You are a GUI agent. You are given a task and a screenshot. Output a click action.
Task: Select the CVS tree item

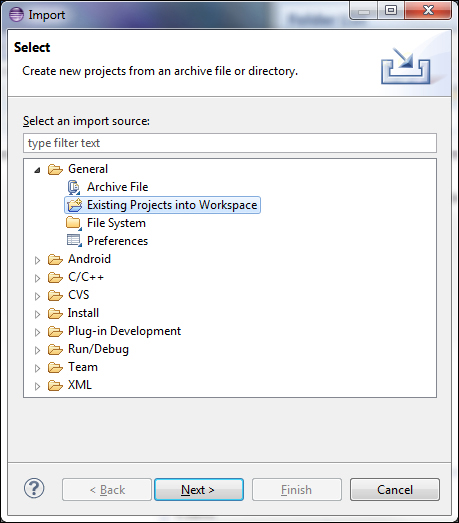(x=79, y=295)
